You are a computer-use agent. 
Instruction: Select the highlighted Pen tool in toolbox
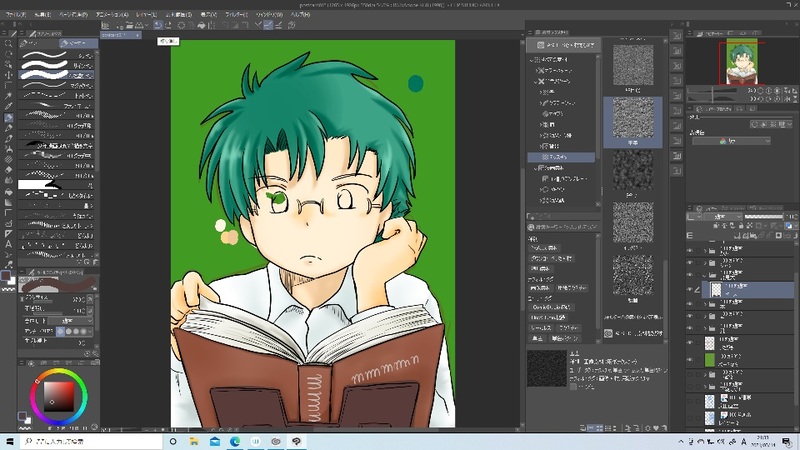point(8,117)
